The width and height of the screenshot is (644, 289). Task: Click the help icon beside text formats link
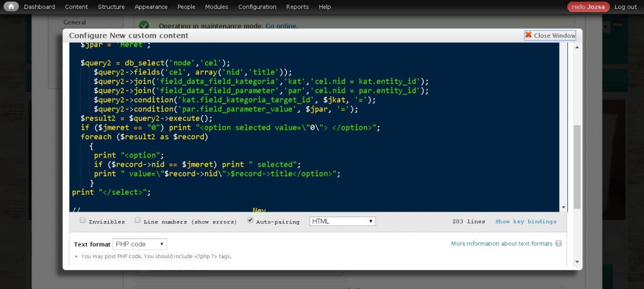[558, 244]
